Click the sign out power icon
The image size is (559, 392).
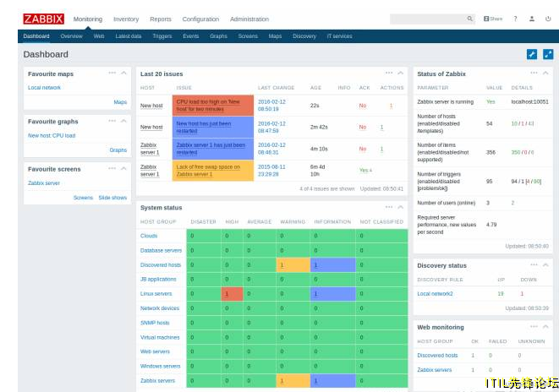click(548, 19)
